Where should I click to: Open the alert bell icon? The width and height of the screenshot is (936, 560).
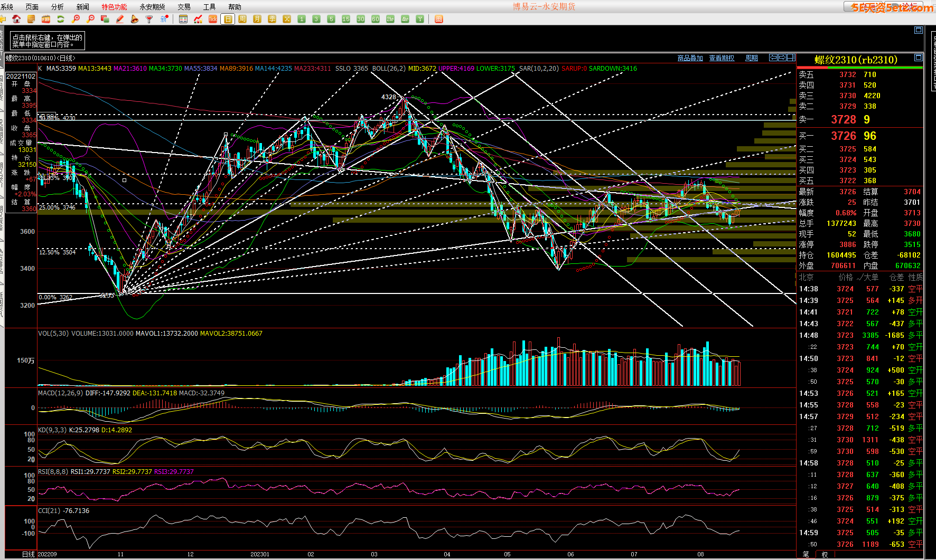[x=135, y=19]
